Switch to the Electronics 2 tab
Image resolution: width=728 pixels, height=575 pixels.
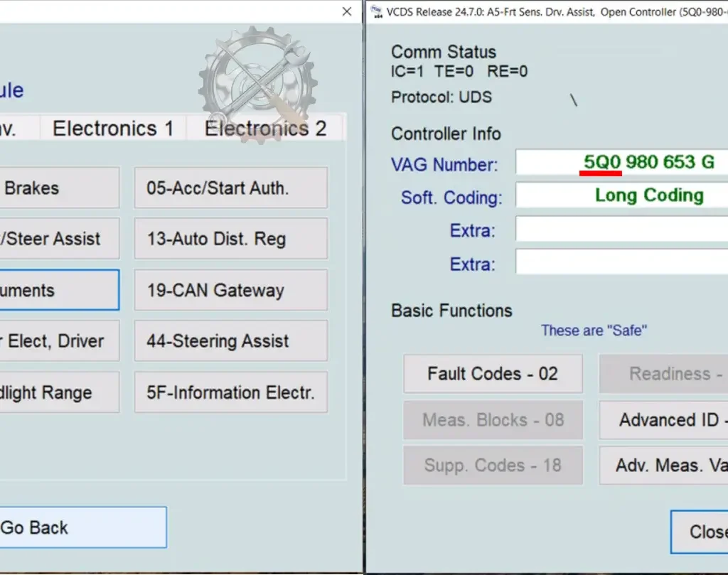265,129
